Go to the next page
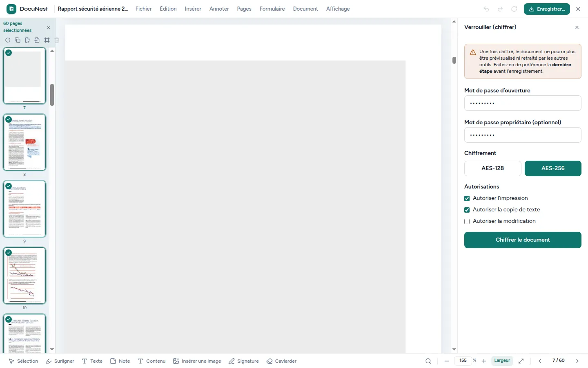This screenshot has width=588, height=368. coord(577,361)
